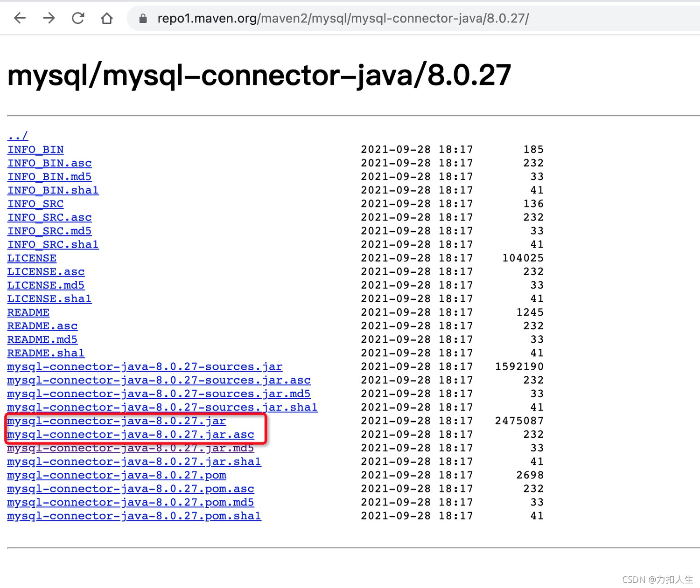Open the LICENSE file link

click(32, 258)
